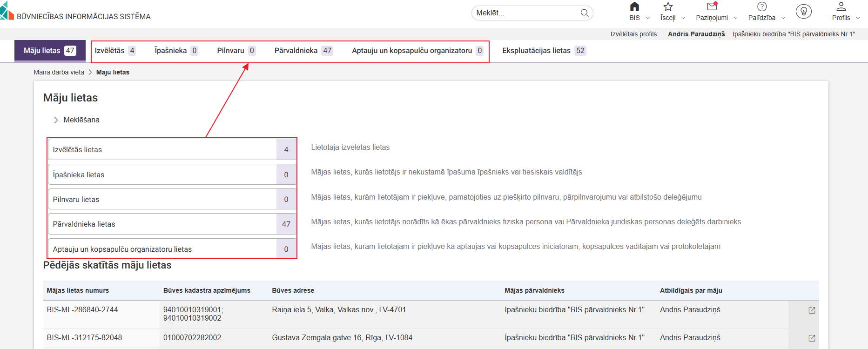Click the Palīdzība help question icon
The image size is (868, 349).
click(761, 7)
